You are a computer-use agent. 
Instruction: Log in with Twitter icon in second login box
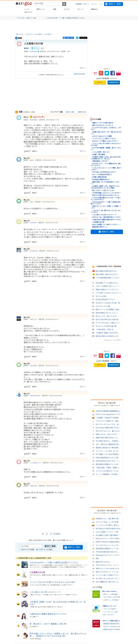pyautogui.click(x=107, y=356)
